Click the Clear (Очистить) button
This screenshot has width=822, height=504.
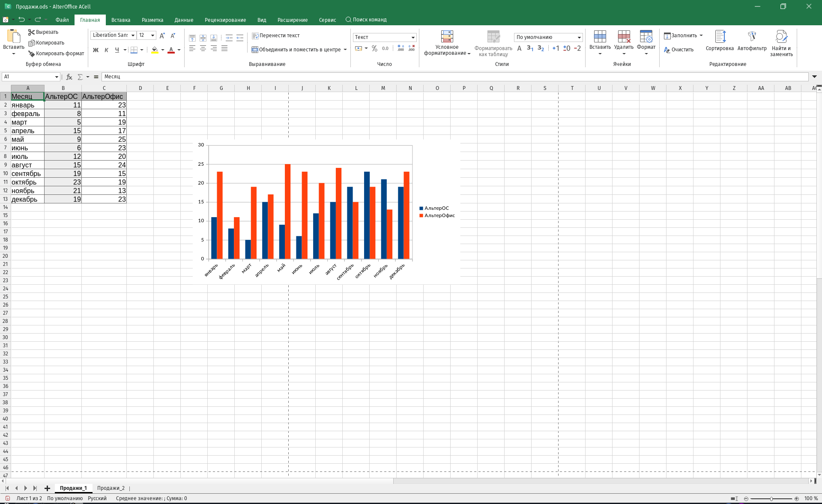pos(679,50)
